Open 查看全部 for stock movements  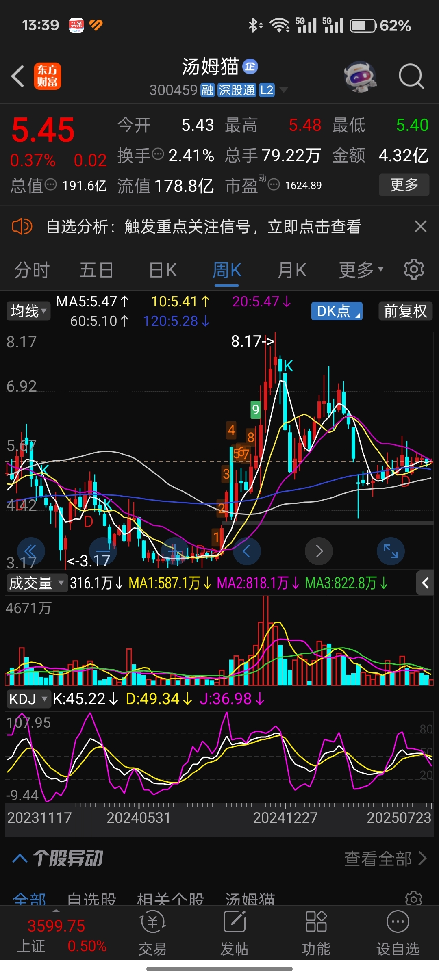point(385,859)
